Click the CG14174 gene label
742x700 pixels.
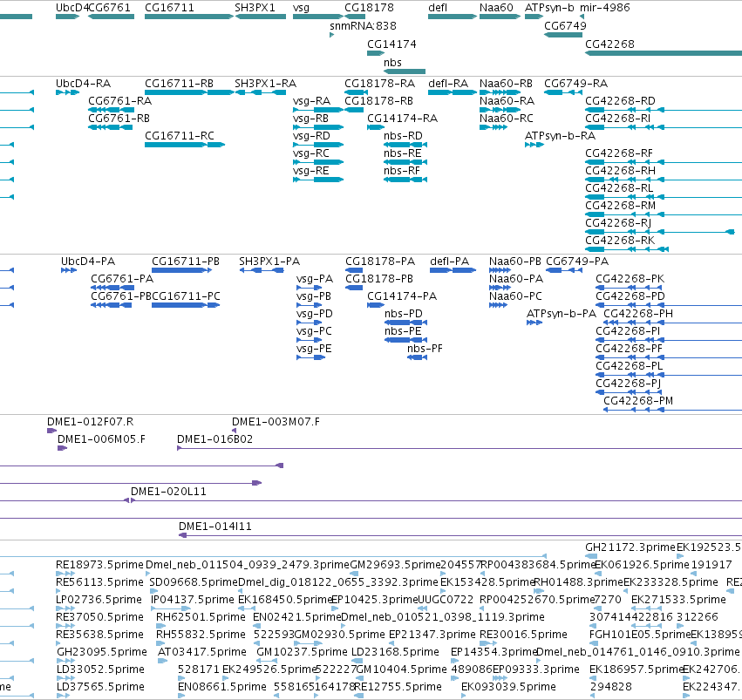[391, 44]
